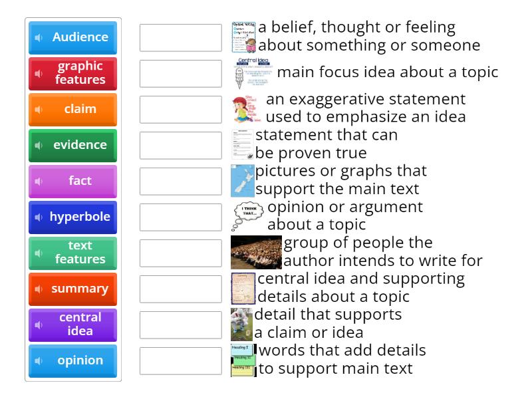
Task: Click the 'I think that' thought bubble image
Action: click(248, 216)
